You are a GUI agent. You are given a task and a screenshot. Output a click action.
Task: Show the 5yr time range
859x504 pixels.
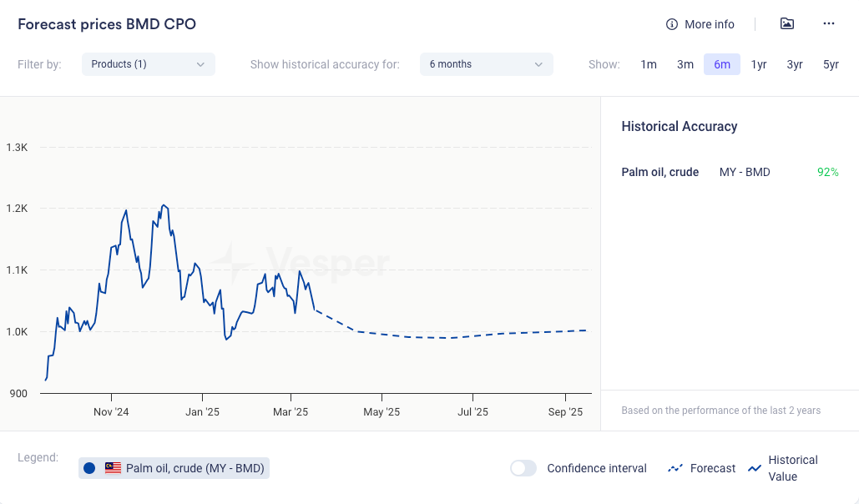click(x=831, y=64)
